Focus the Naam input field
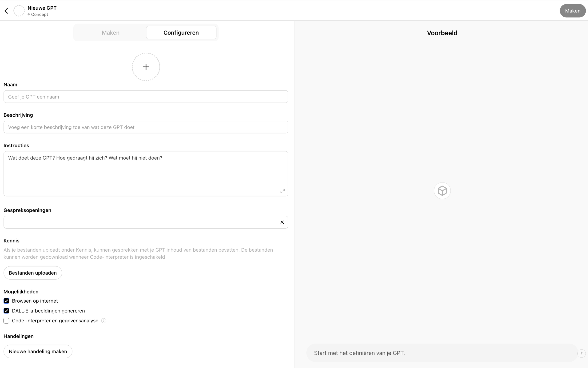Image resolution: width=588 pixels, height=368 pixels. coord(146,97)
